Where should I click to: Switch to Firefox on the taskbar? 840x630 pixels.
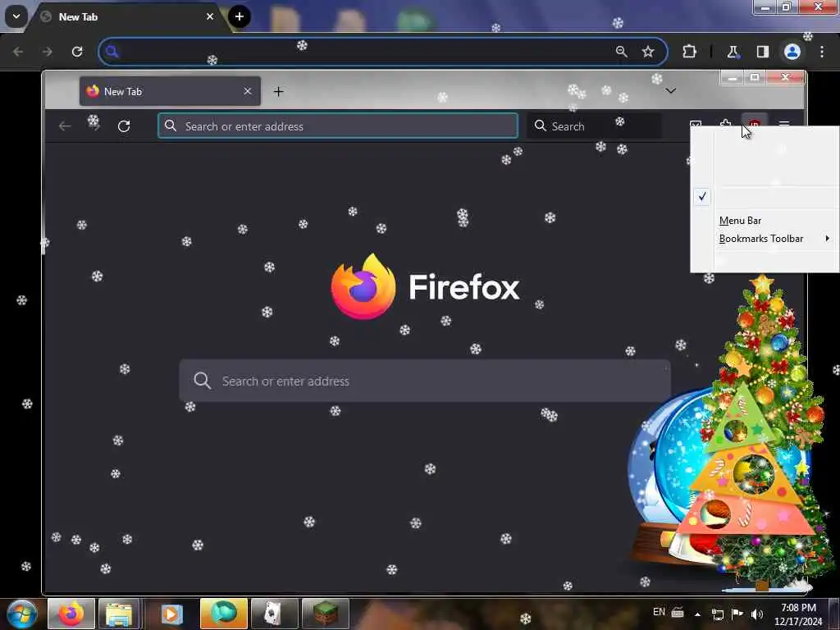(x=71, y=614)
